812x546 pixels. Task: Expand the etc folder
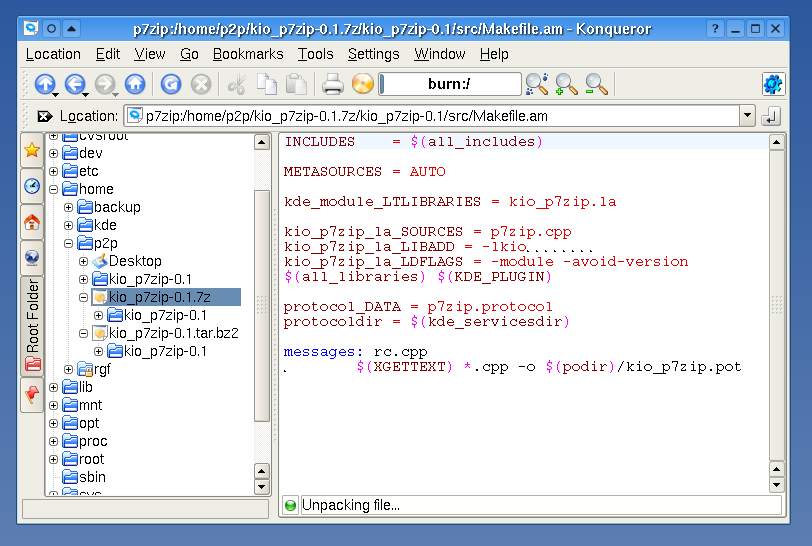(x=53, y=171)
